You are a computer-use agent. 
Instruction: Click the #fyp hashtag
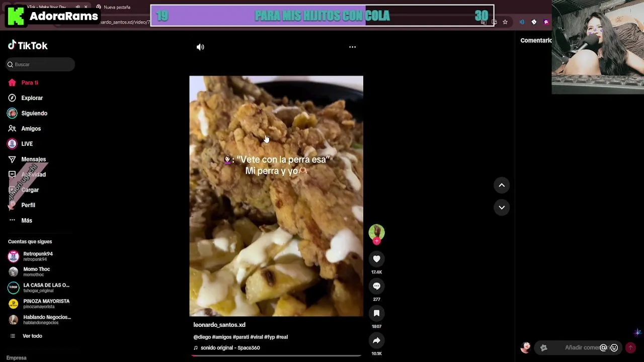click(270, 337)
